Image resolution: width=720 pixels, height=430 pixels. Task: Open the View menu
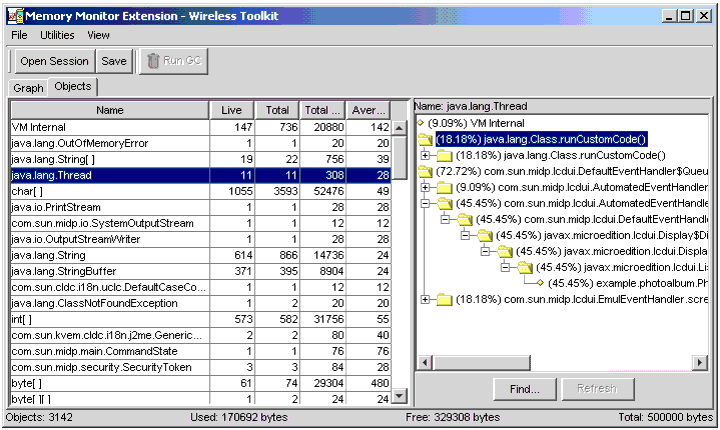[x=98, y=35]
